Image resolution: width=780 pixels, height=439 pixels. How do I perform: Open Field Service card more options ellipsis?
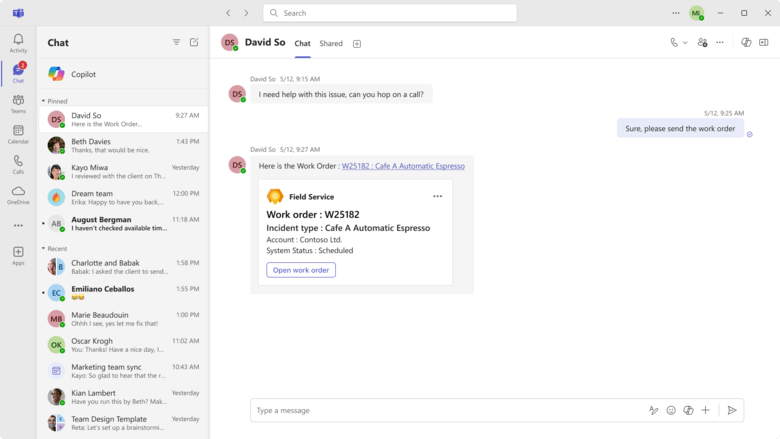437,196
